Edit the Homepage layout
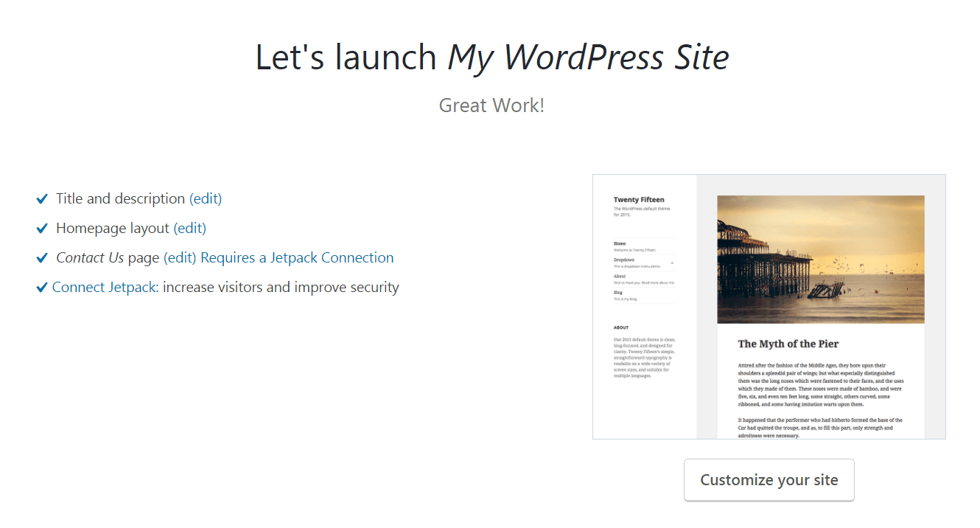 (189, 228)
